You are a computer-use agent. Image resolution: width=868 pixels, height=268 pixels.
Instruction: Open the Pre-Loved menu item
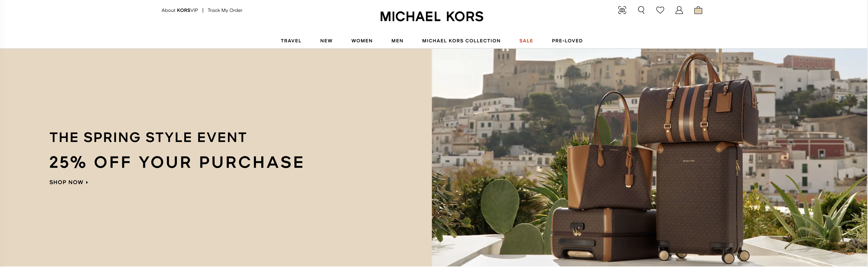(567, 41)
